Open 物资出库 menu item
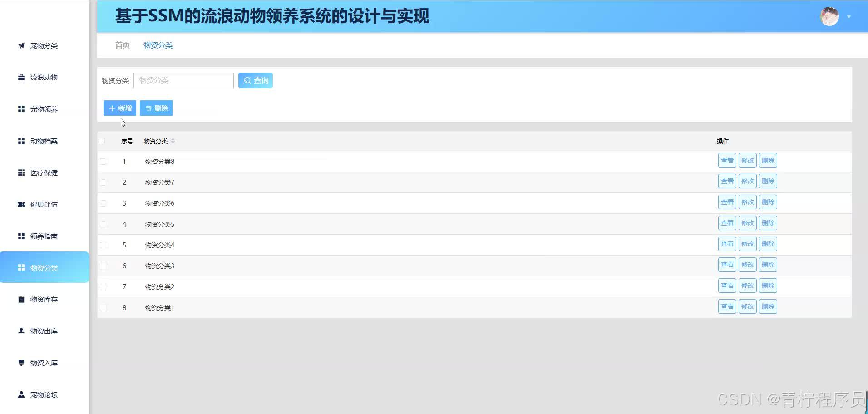868x414 pixels. 44,331
